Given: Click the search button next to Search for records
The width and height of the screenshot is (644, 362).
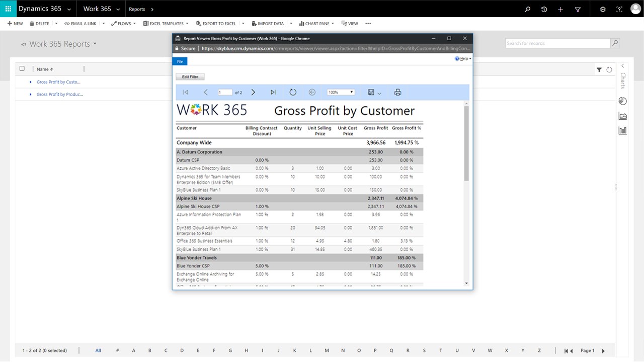Looking at the screenshot, I should coord(615,43).
